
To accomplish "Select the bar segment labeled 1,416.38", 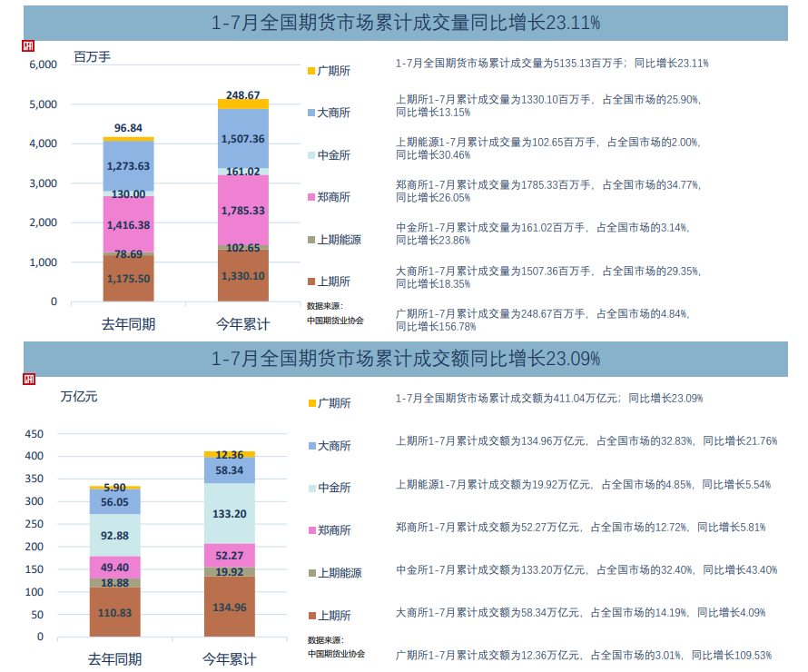I will click(x=128, y=224).
